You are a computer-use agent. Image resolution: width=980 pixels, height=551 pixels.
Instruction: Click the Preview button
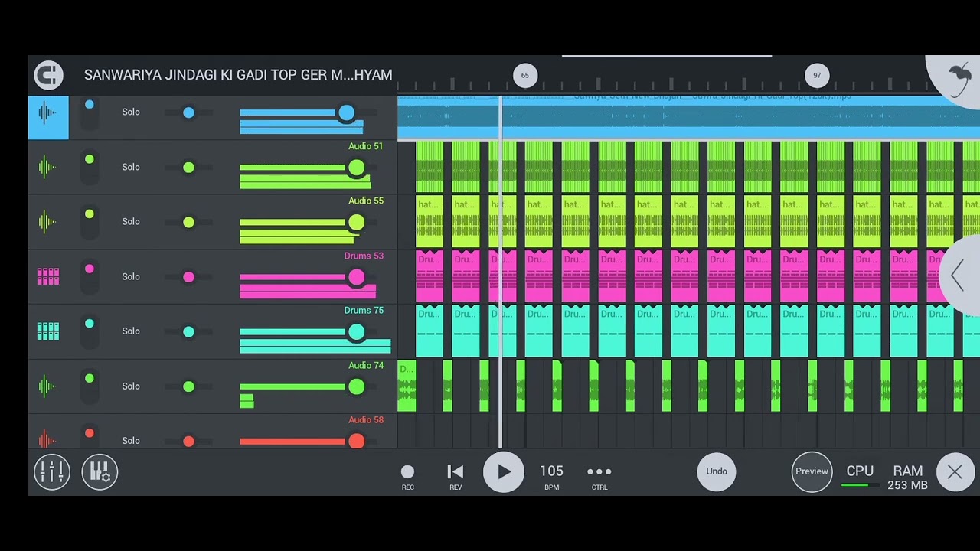click(812, 471)
